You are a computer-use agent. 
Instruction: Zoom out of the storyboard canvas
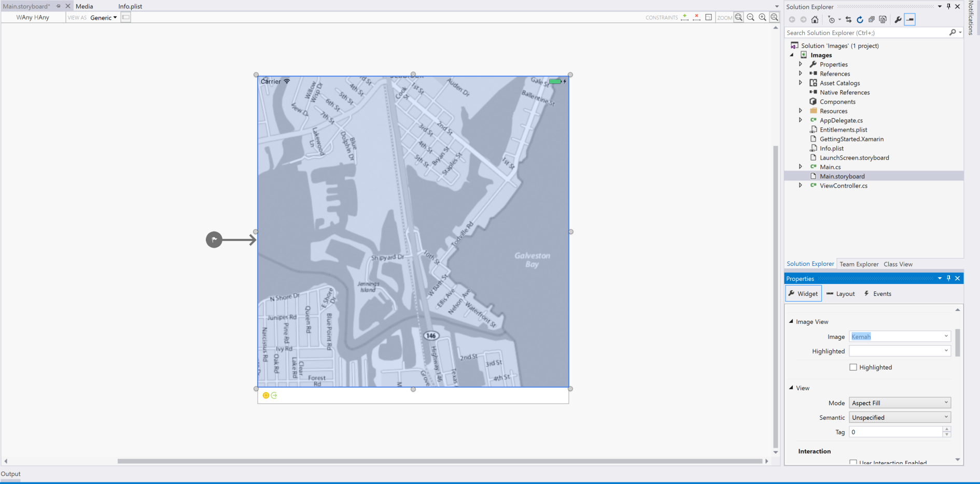pos(750,17)
